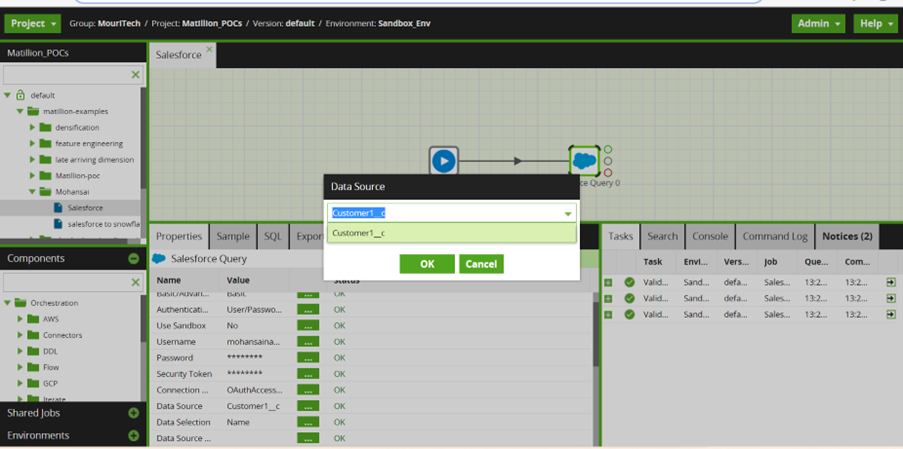This screenshot has width=903, height=449.
Task: Switch to the Console tab
Action: pos(710,236)
